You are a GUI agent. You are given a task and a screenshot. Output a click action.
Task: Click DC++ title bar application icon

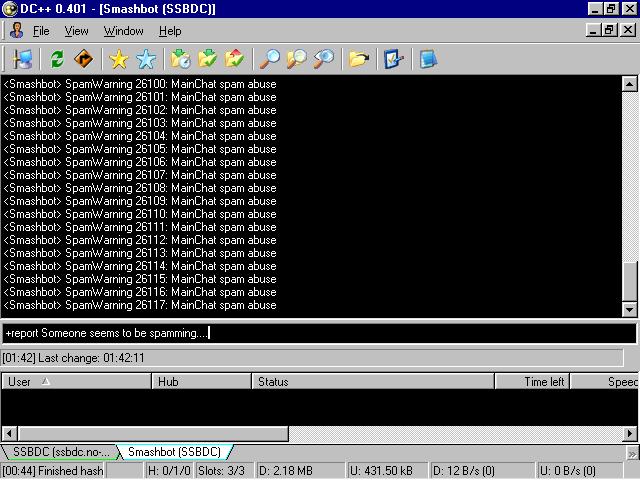[x=10, y=9]
